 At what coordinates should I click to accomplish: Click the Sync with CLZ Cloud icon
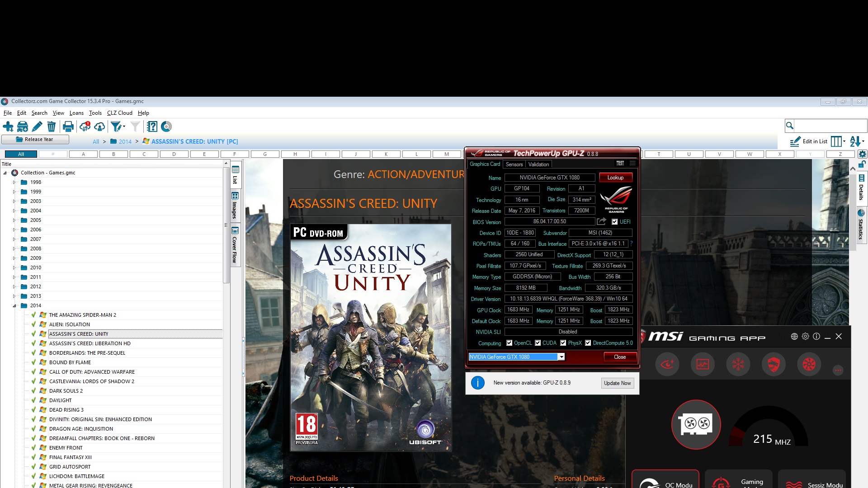(85, 127)
